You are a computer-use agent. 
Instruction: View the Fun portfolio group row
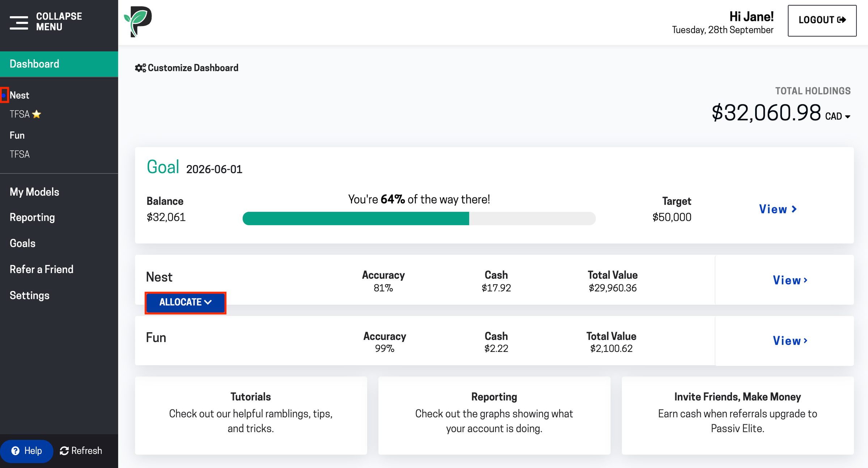click(790, 341)
